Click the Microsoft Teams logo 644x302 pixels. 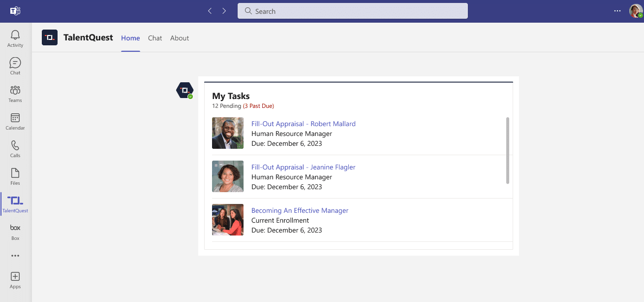point(15,11)
